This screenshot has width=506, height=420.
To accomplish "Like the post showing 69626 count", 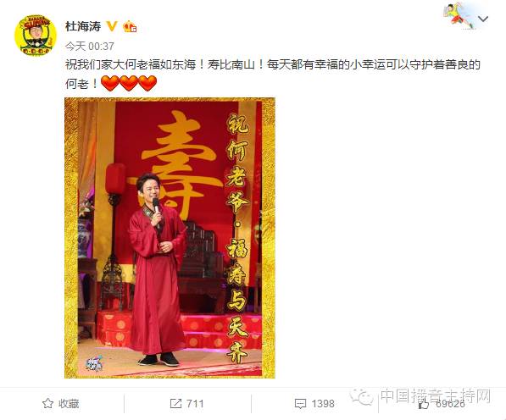I will point(442,404).
